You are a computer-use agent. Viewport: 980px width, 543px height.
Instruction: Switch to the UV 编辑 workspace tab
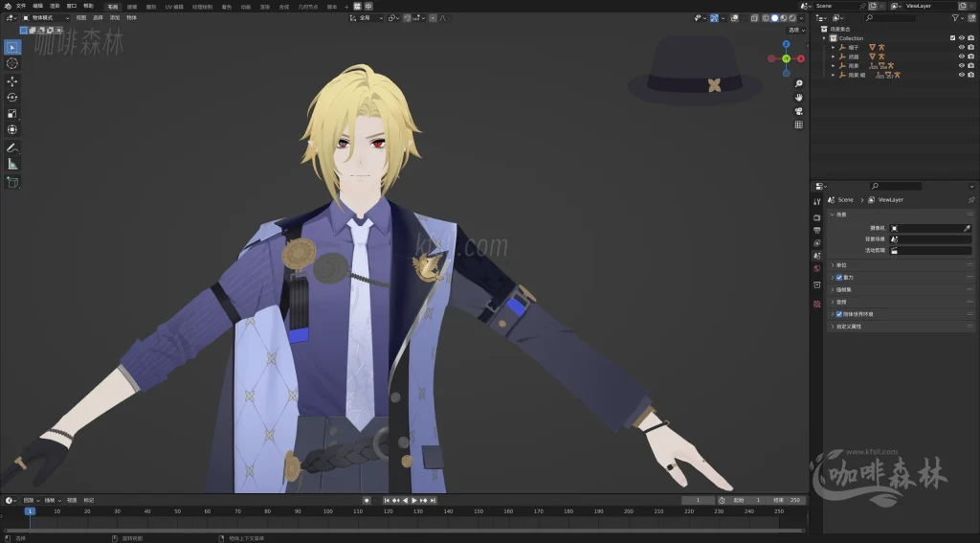point(174,7)
